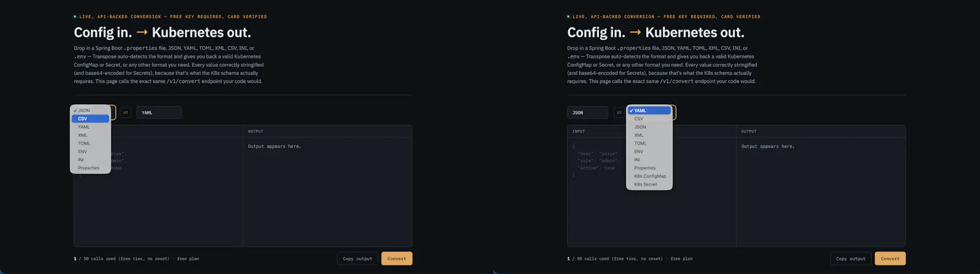Viewport: 980px width, 274px height.
Task: Pick Properties in the input-format list
Action: [91, 168]
